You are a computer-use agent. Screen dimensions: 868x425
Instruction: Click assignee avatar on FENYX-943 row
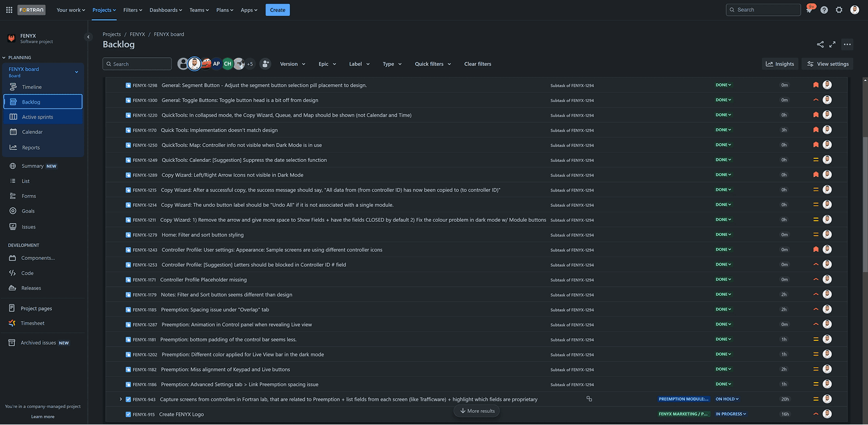[x=827, y=399]
